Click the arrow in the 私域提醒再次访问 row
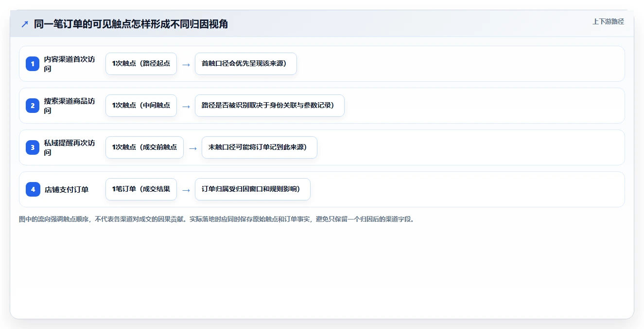 [192, 148]
